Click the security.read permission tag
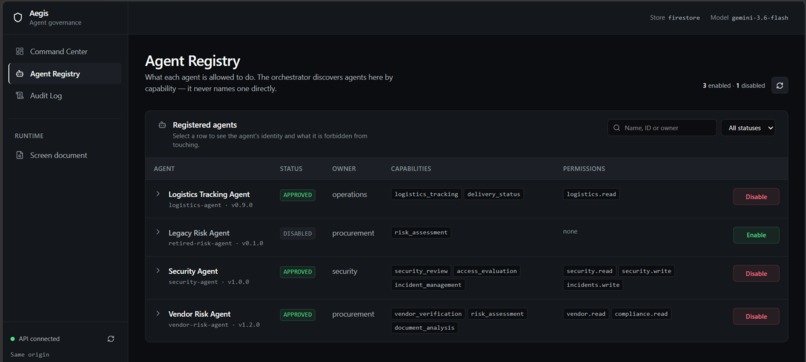The image size is (806, 362). tap(589, 271)
